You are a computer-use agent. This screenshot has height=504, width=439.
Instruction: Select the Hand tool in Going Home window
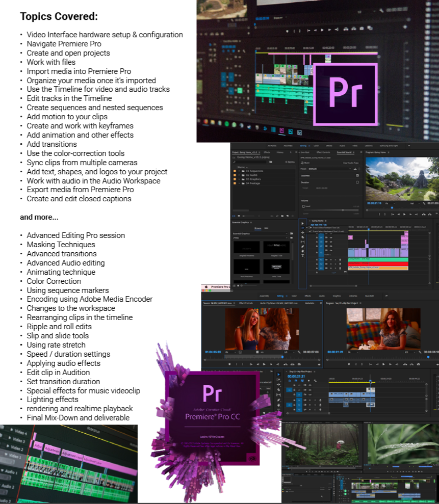[x=303, y=251]
